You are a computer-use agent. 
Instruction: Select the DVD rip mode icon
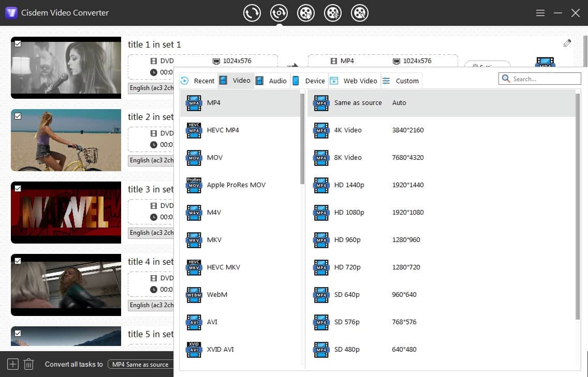[279, 13]
